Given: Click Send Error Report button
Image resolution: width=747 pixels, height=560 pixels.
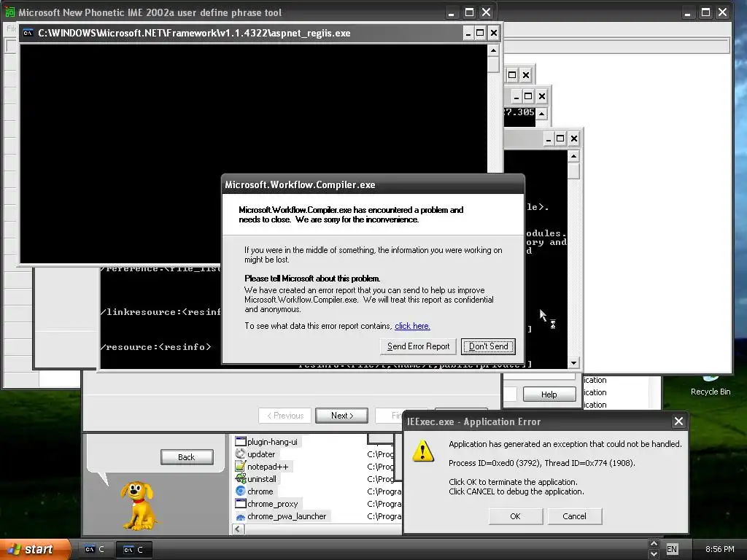Looking at the screenshot, I should pos(418,346).
